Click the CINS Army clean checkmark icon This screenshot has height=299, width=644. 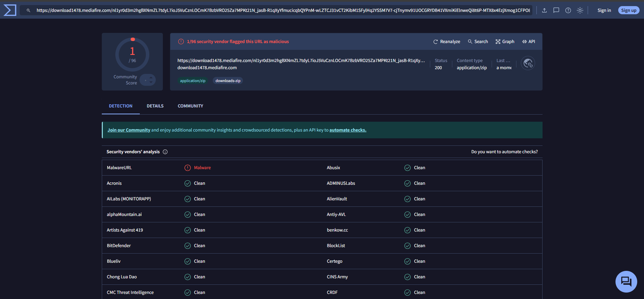tap(408, 277)
